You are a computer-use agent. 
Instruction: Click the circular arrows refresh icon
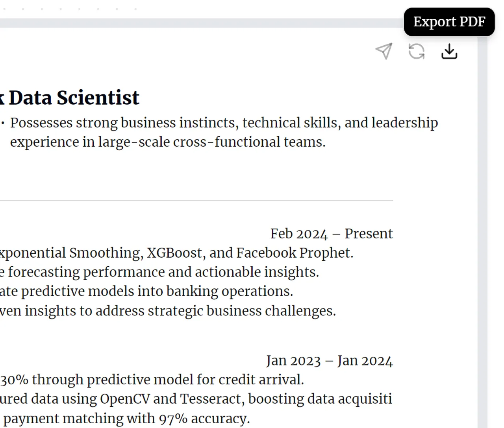[x=417, y=51]
